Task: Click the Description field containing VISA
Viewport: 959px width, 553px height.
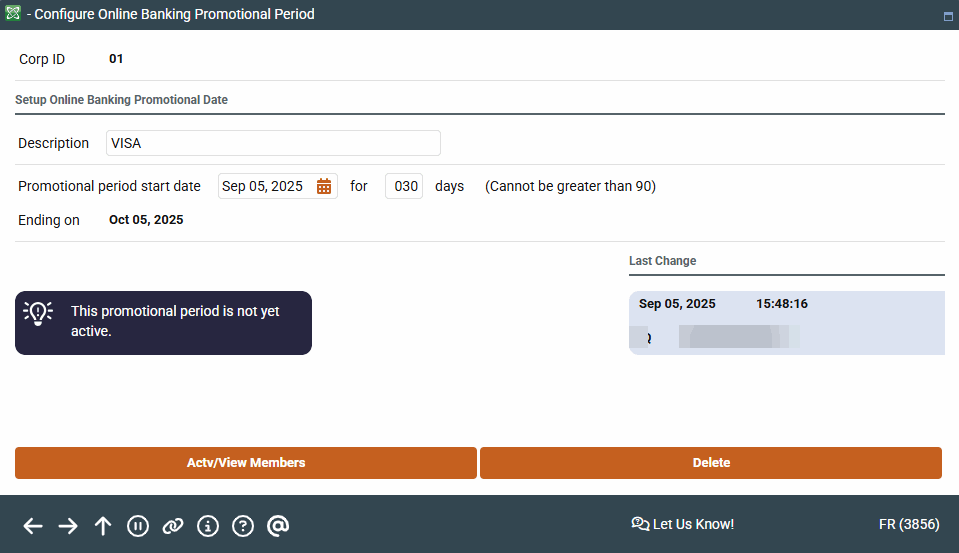Action: pos(273,143)
